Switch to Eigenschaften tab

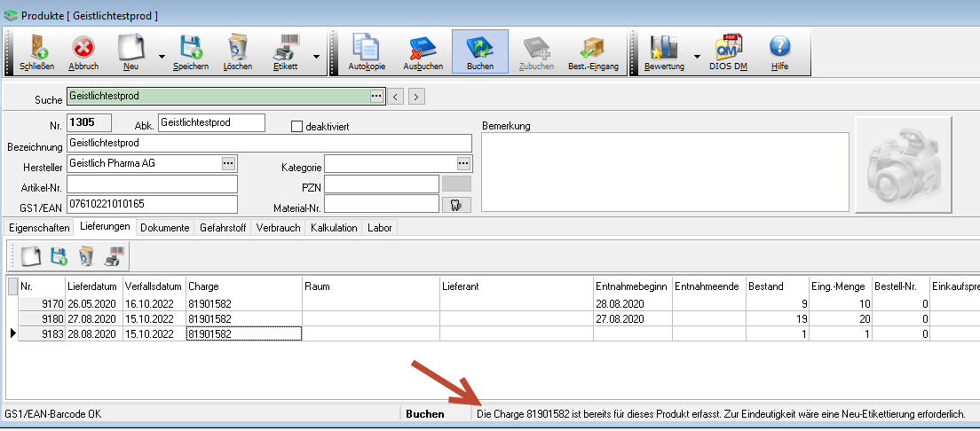39,228
